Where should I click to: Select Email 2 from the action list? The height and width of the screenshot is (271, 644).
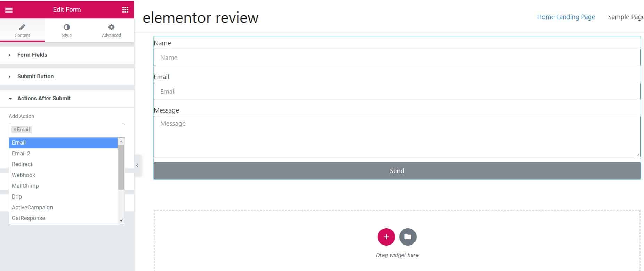(21, 153)
